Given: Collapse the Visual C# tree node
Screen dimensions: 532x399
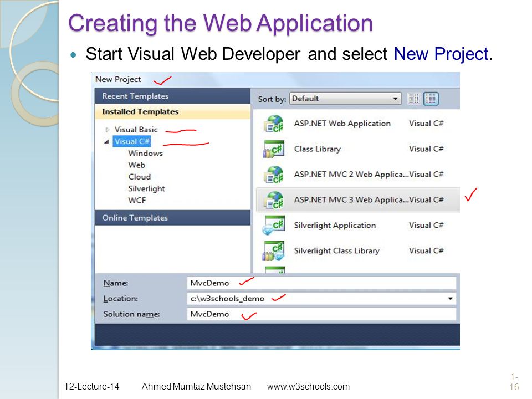Looking at the screenshot, I should pyautogui.click(x=106, y=141).
